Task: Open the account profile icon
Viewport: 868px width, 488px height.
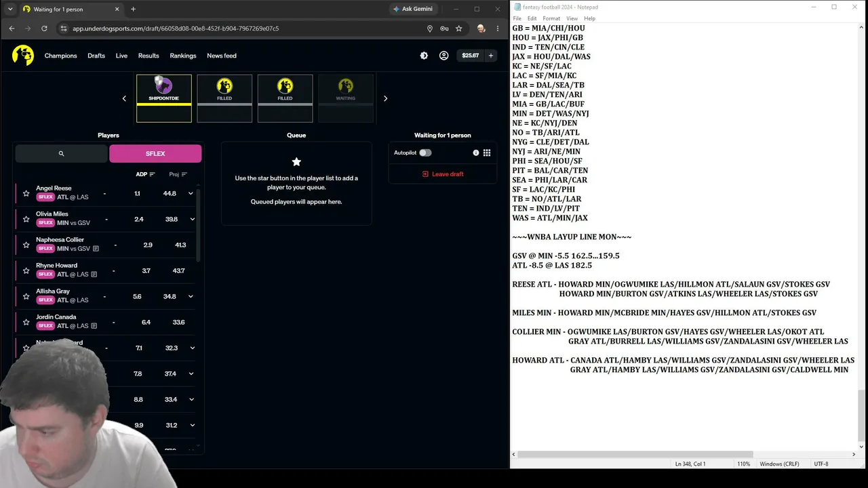Action: tap(443, 56)
